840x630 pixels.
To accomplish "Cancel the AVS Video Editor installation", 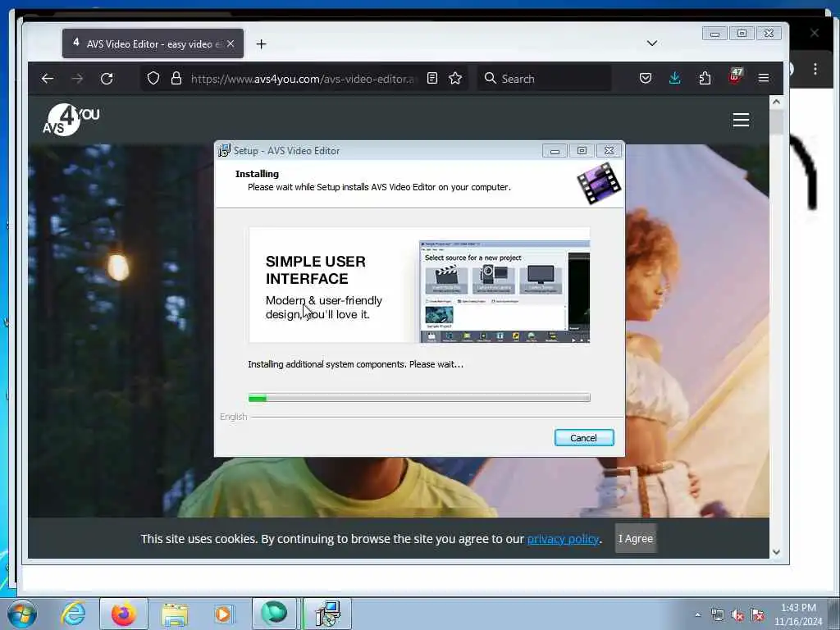I will (584, 438).
